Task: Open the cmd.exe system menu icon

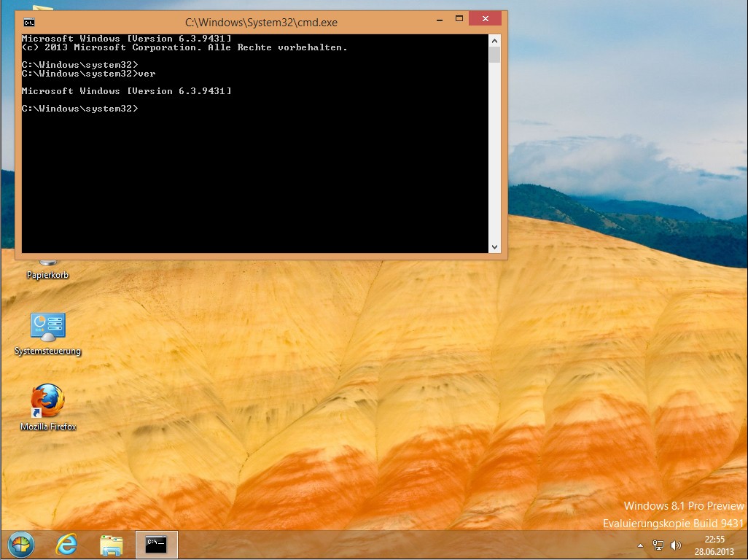Action: point(29,23)
